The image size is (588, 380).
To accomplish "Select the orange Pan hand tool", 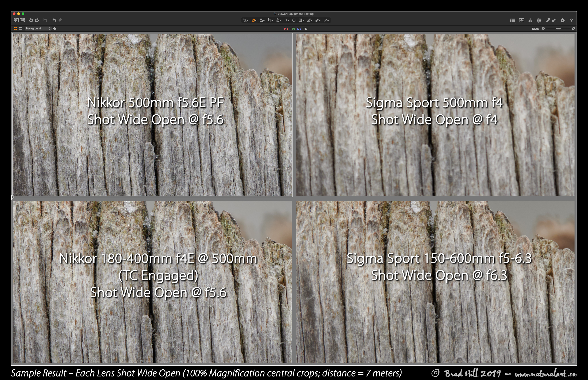I will pos(253,20).
